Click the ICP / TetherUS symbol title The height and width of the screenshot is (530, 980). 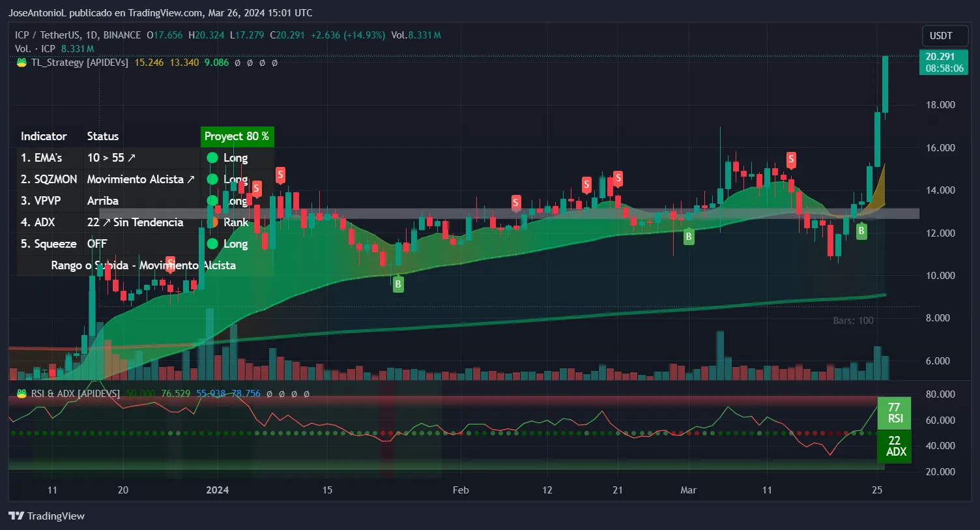78,35
